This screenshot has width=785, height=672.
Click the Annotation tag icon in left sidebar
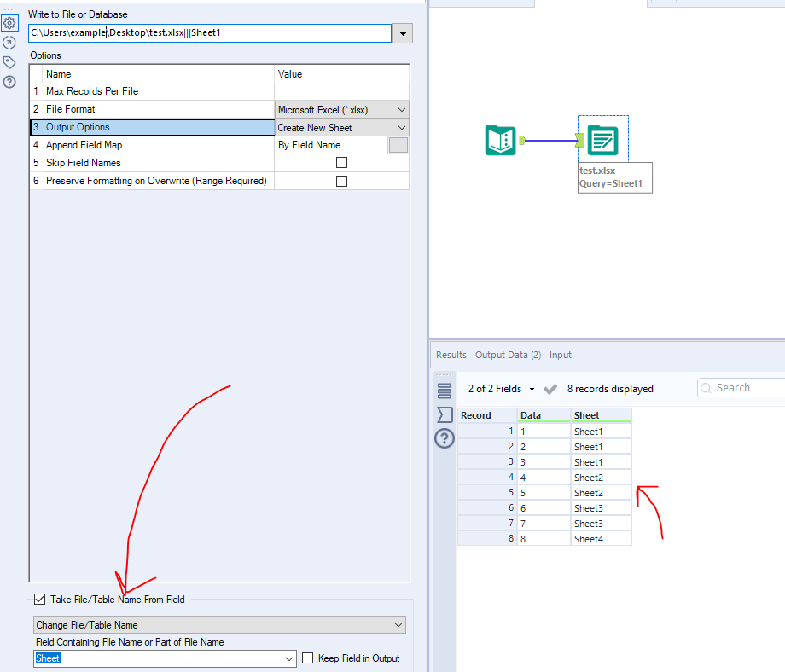point(9,61)
